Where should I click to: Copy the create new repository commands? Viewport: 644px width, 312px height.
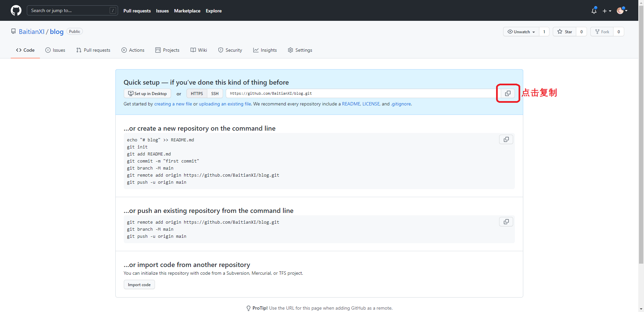tap(506, 139)
